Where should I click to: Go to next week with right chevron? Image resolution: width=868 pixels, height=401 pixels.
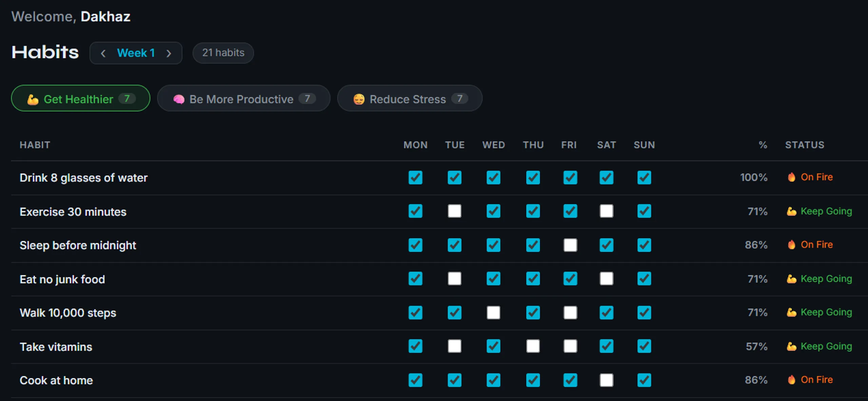click(169, 53)
